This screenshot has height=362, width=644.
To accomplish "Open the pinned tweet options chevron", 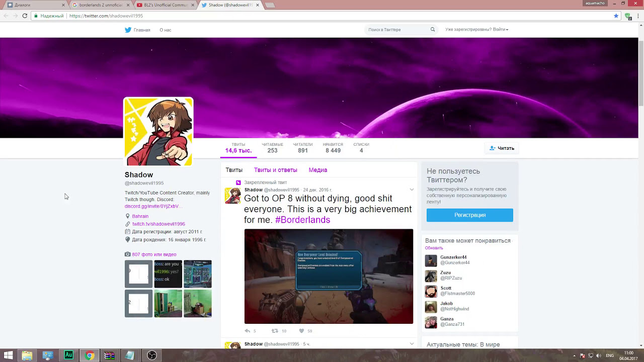I will (412, 190).
